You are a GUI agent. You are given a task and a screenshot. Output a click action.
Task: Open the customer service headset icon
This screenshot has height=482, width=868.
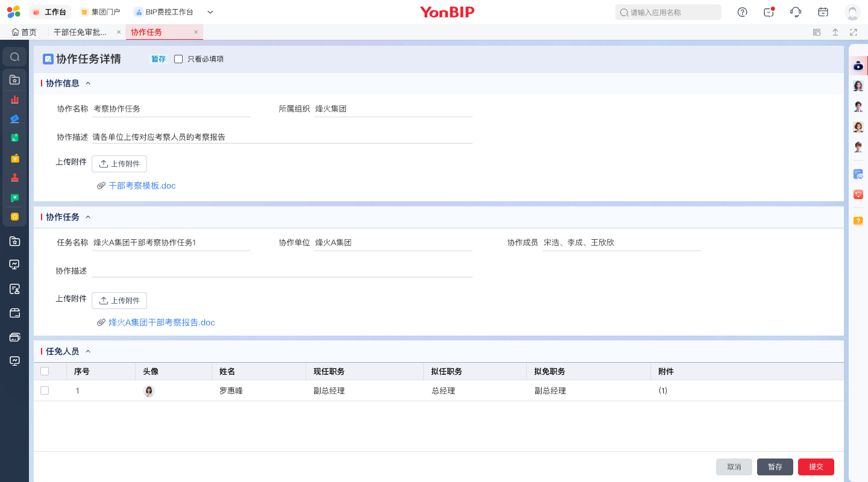[x=796, y=12]
